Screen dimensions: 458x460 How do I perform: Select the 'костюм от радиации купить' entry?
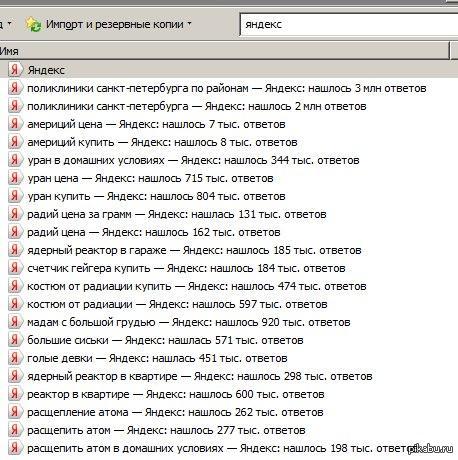197,286
